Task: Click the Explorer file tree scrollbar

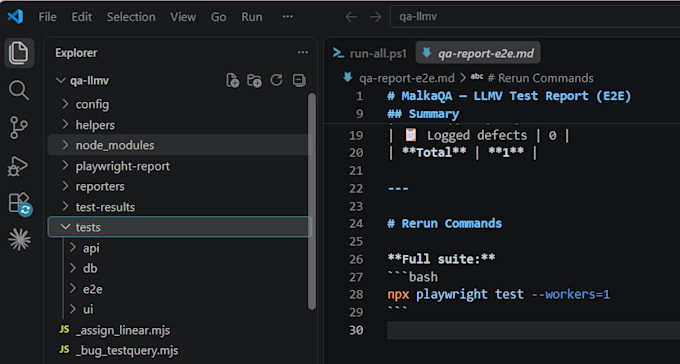Action: click(x=312, y=201)
